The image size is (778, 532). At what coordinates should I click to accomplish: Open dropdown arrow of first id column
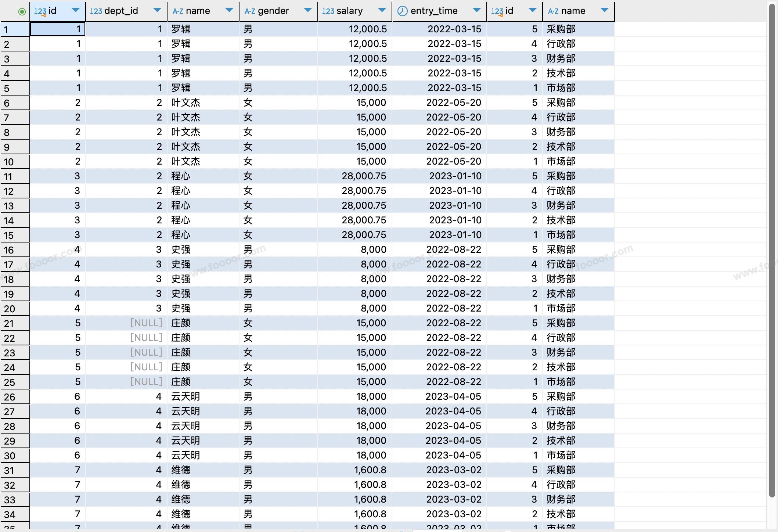(76, 10)
